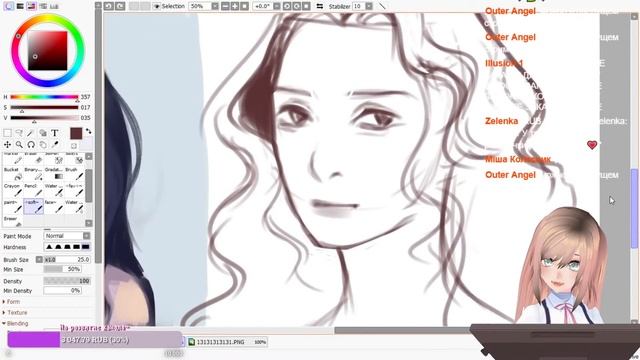Select the Rotate view tool
The width and height of the screenshot is (640, 360).
pos(31,144)
